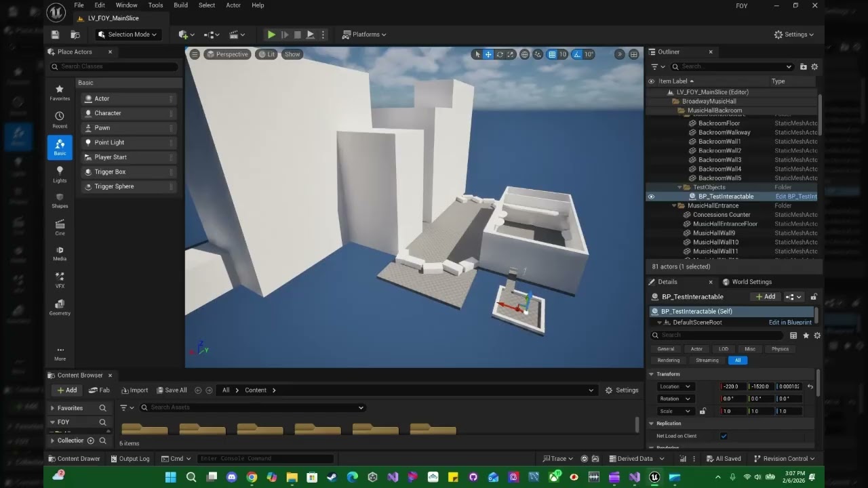Viewport: 868px width, 488px height.
Task: Click the Eject from player button
Action: [310, 35]
